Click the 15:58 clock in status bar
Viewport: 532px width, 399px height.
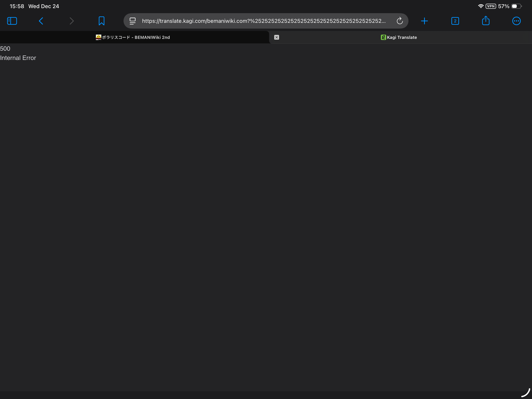point(17,6)
